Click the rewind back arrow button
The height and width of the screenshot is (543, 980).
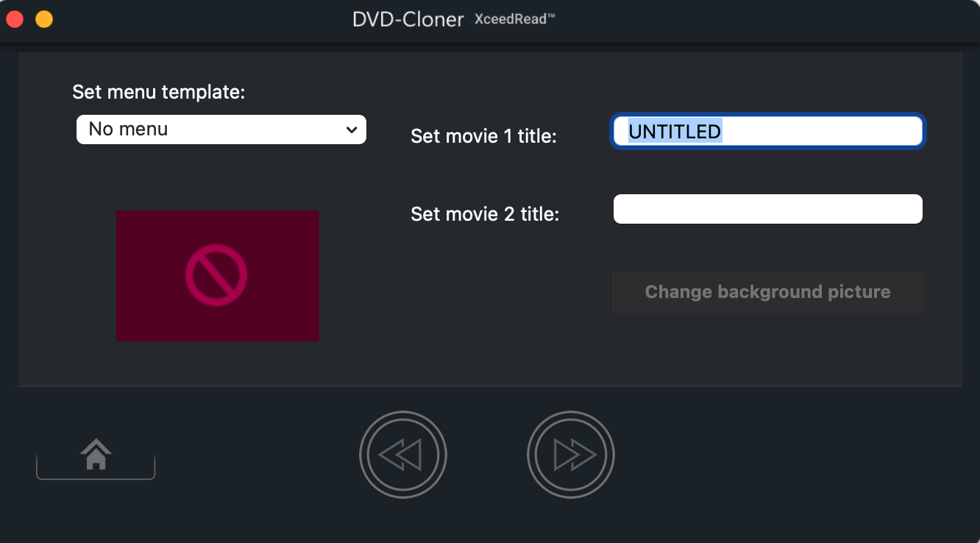402,455
